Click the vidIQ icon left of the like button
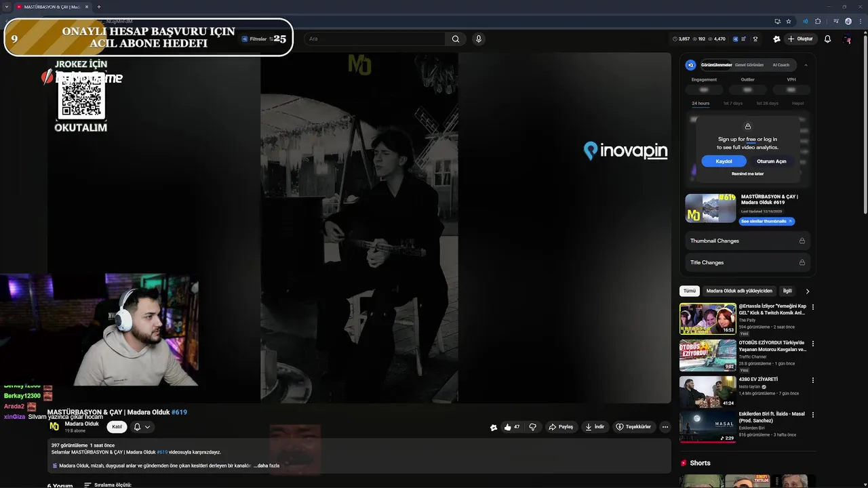Screen dimensions: 868x488 pos(493,427)
